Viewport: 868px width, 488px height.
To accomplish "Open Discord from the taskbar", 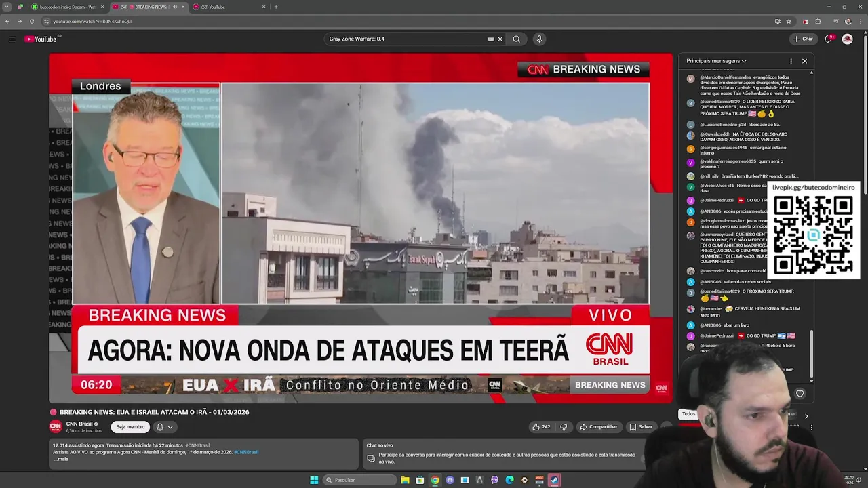I will pyautogui.click(x=450, y=480).
